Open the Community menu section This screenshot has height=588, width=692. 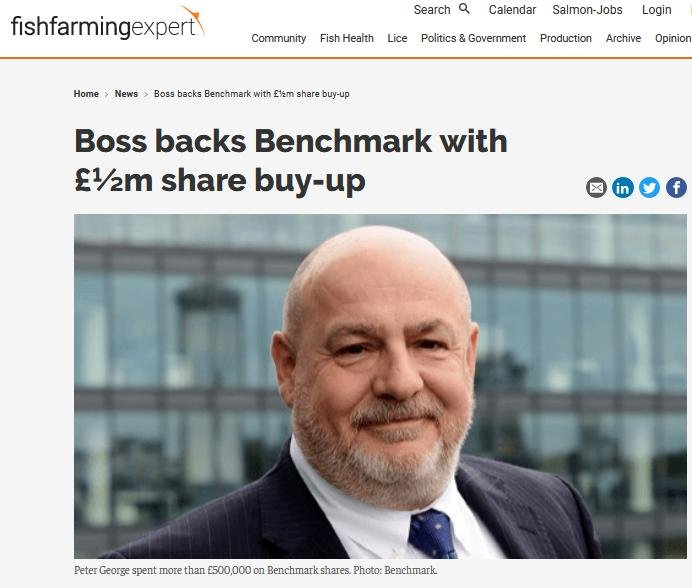tap(278, 38)
